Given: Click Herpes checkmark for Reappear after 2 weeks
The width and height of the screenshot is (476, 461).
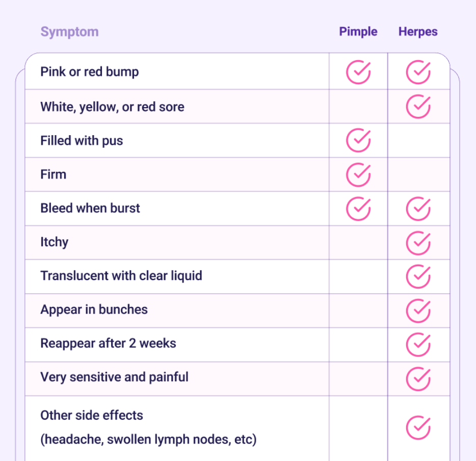Looking at the screenshot, I should (x=418, y=344).
